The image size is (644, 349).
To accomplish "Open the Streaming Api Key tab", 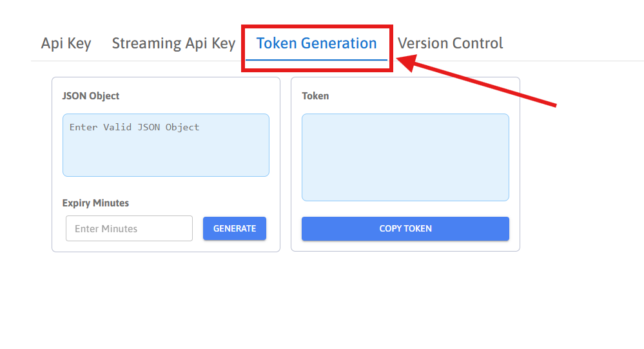I will coord(173,44).
